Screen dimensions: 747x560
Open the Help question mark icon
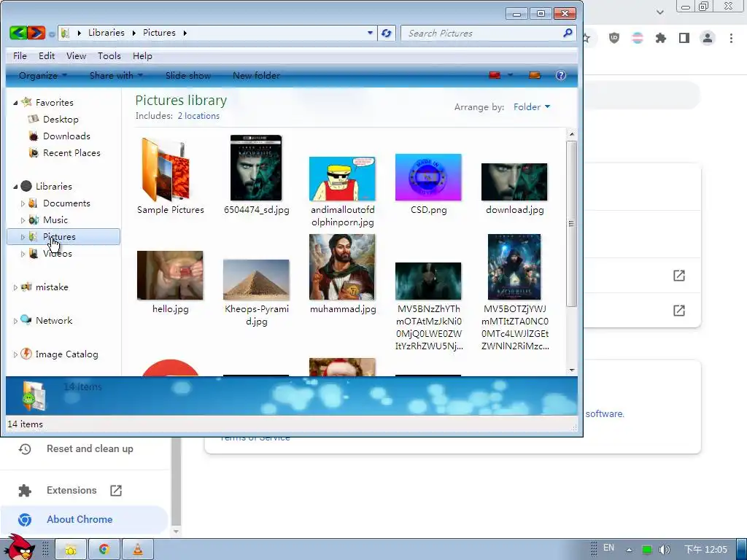click(x=561, y=75)
